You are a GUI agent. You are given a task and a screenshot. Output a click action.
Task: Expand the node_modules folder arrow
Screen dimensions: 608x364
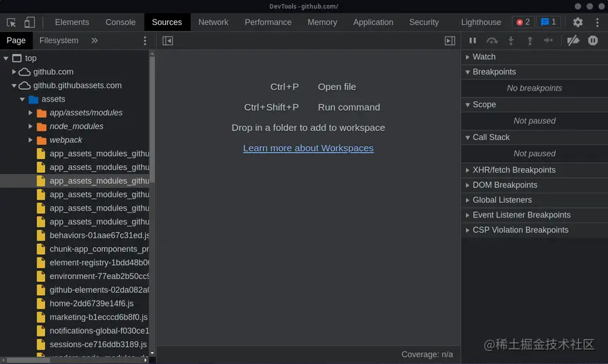click(30, 126)
